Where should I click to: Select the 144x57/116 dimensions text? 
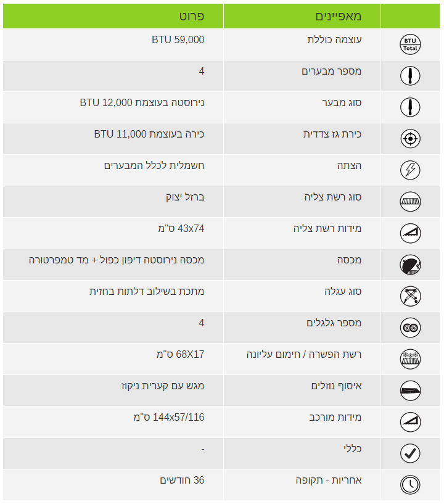coord(169,417)
